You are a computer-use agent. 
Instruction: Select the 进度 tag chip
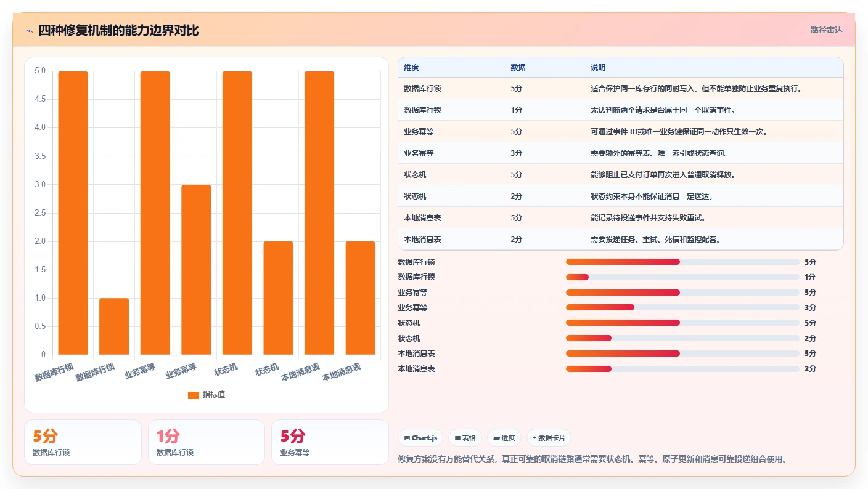(x=504, y=438)
